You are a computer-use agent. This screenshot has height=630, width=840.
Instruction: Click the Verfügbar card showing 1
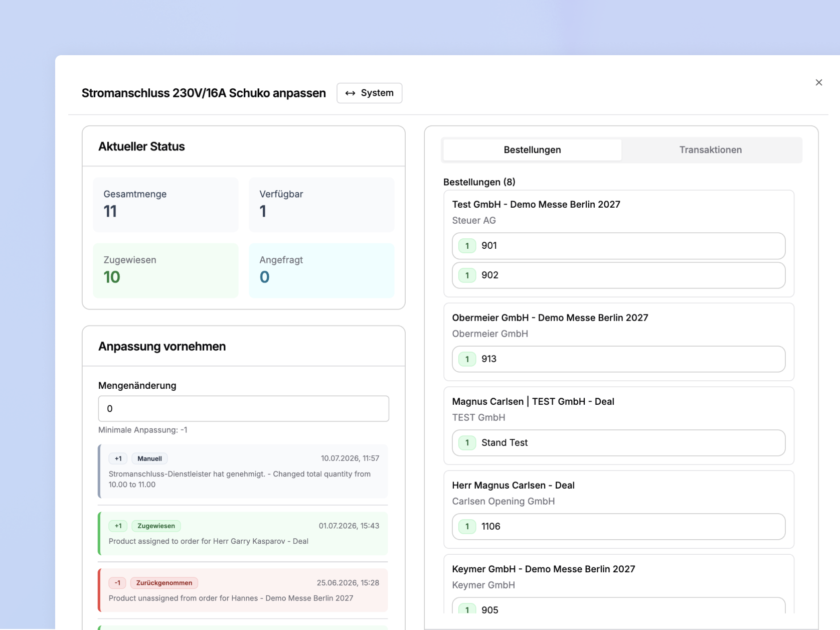click(x=321, y=205)
